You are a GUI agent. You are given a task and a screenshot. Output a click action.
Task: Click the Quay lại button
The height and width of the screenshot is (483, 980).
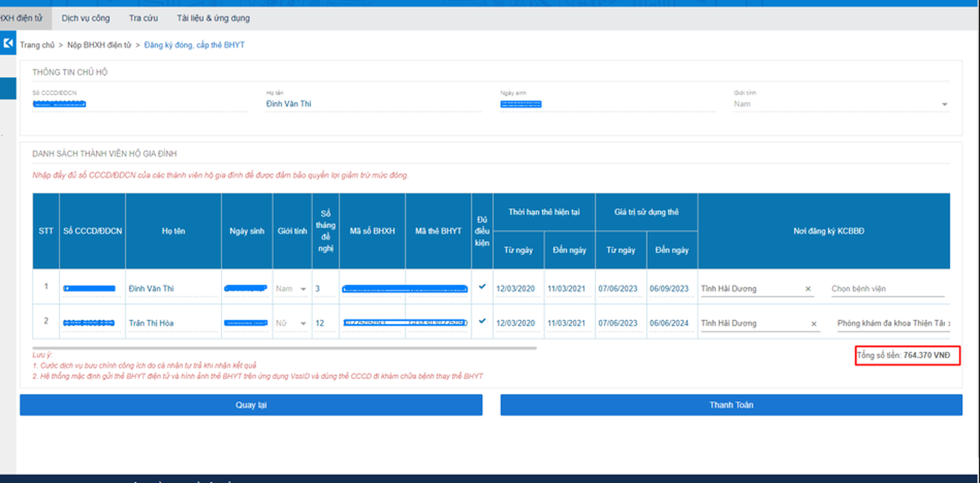[x=251, y=405]
